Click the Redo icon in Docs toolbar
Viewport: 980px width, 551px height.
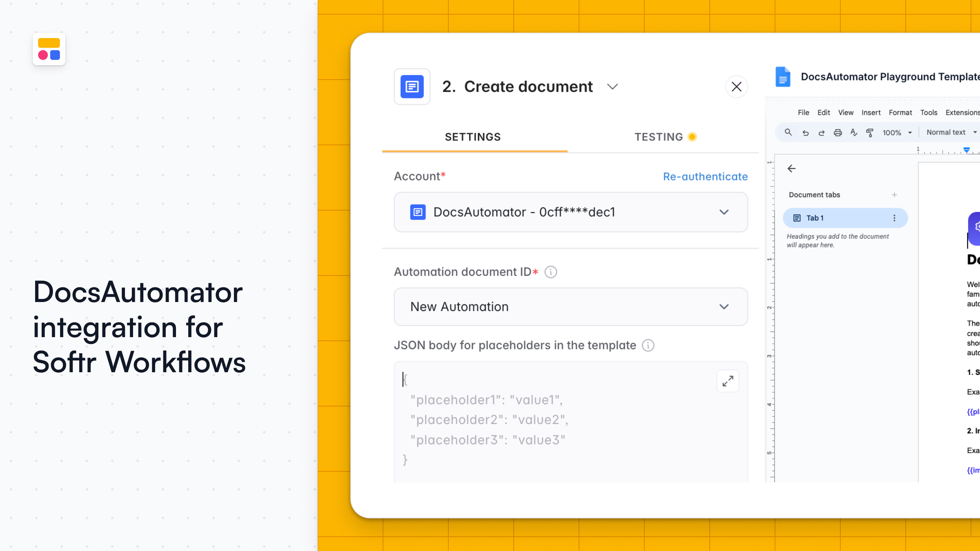pos(822,133)
